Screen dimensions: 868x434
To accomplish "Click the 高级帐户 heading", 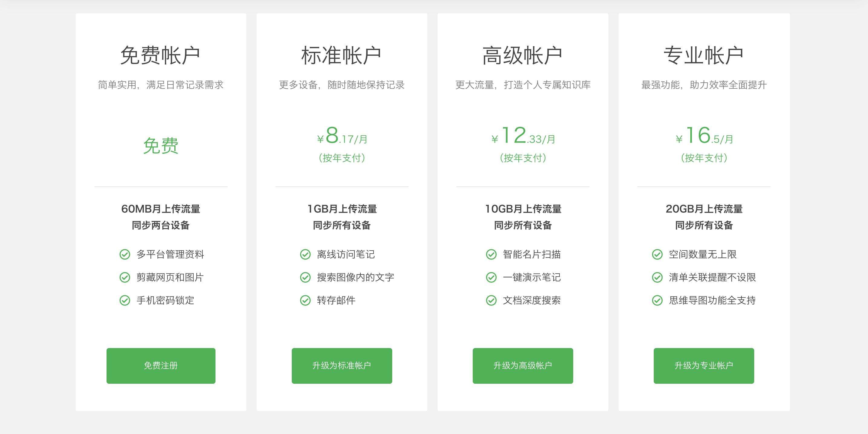I will pyautogui.click(x=523, y=55).
